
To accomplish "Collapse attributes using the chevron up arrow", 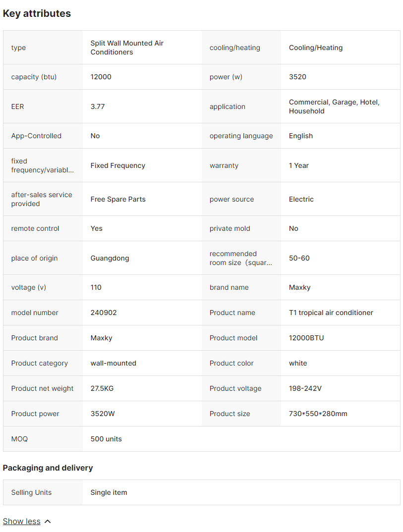I will click(x=48, y=521).
